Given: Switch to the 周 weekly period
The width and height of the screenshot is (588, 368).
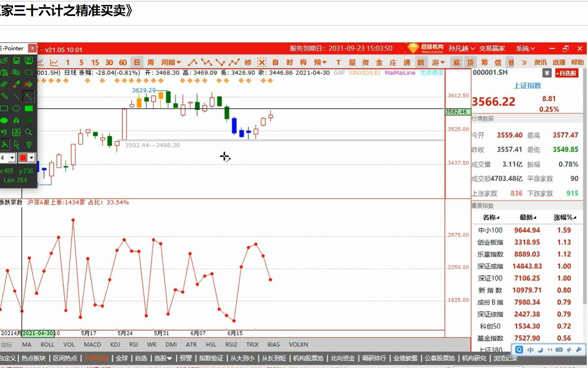Looking at the screenshot, I should (151, 63).
